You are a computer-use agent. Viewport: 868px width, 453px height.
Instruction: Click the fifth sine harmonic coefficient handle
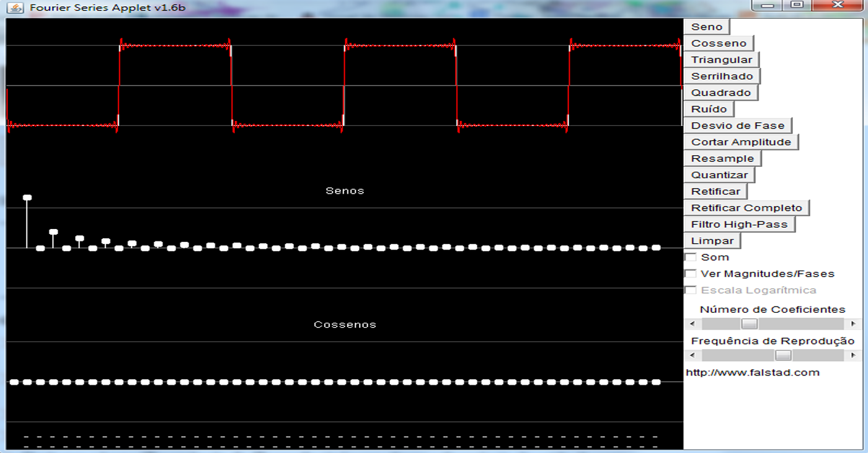coord(79,238)
